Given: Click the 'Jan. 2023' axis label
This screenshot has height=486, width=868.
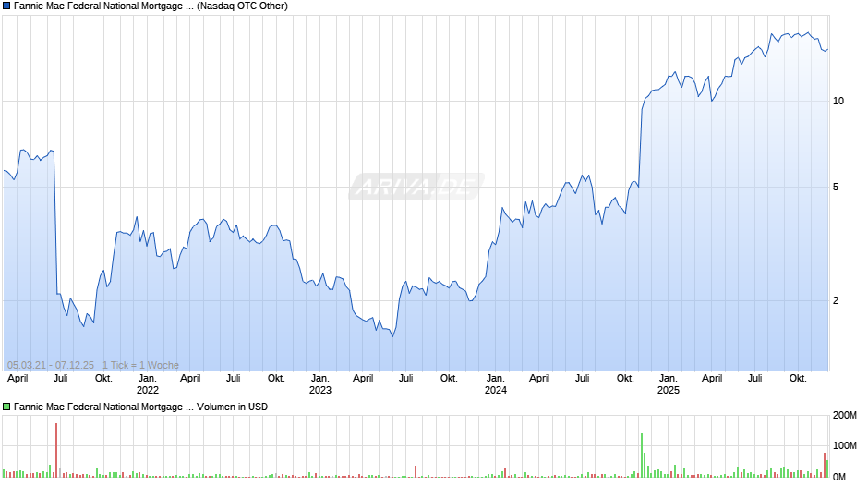Looking at the screenshot, I should click(320, 384).
